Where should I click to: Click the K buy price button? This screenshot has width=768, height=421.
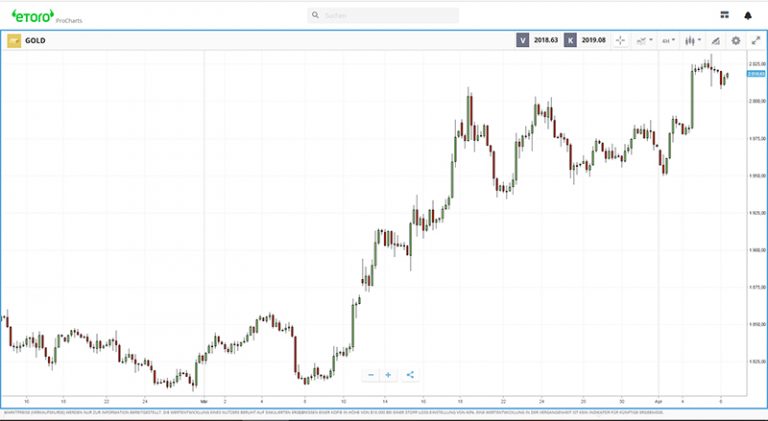coord(570,40)
